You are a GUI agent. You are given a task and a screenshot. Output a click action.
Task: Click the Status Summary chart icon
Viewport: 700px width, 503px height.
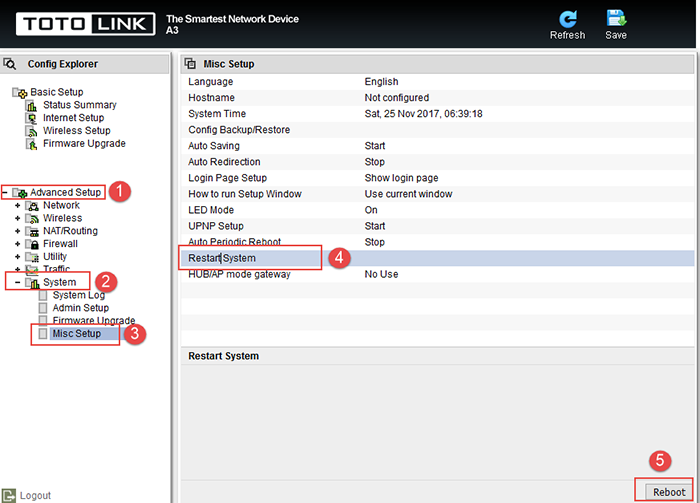[31, 105]
